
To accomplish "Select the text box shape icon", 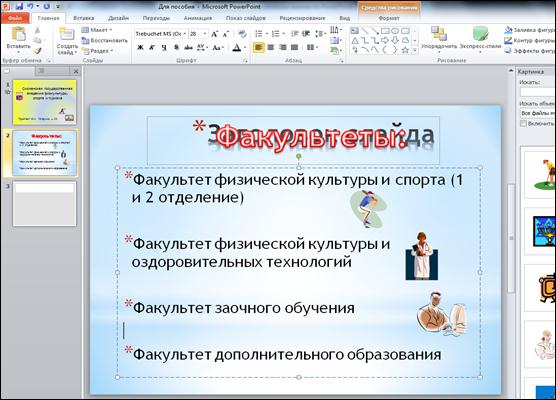I will pyautogui.click(x=355, y=31).
